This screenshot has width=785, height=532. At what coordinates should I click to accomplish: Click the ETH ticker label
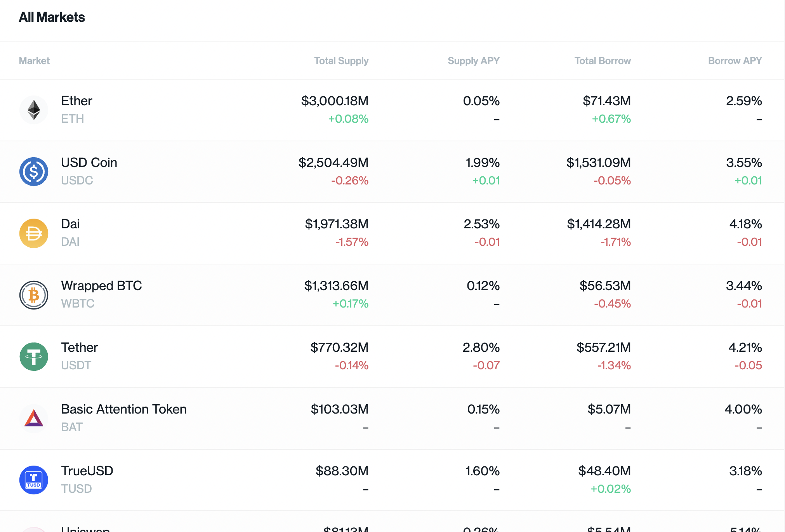click(x=72, y=119)
